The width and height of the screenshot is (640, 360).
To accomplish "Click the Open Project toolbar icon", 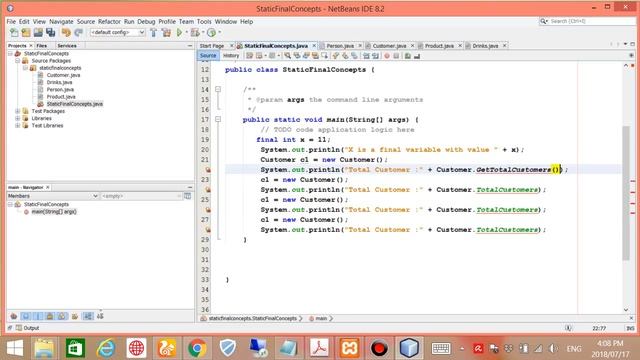I will point(38,32).
